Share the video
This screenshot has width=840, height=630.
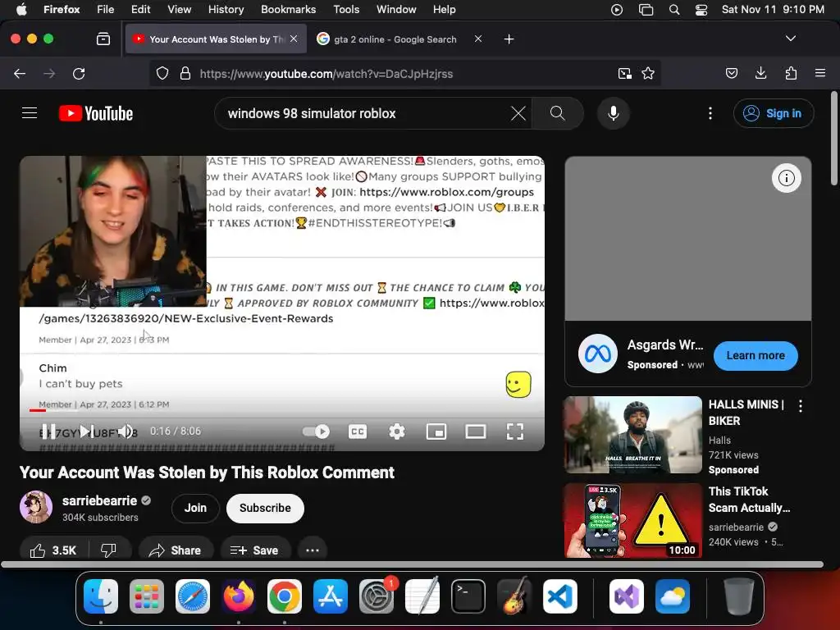tap(176, 550)
